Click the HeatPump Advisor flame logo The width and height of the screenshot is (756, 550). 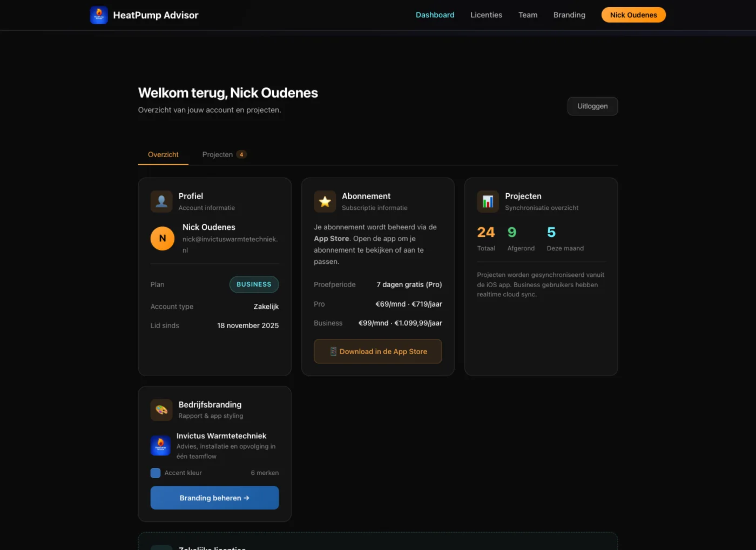99,15
